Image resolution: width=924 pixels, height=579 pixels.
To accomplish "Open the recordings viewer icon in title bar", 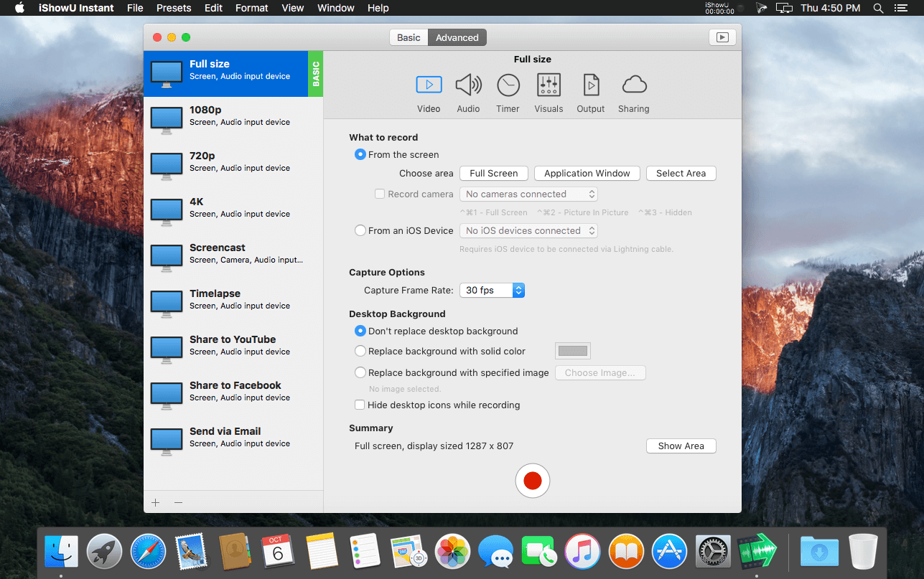I will pyautogui.click(x=722, y=37).
